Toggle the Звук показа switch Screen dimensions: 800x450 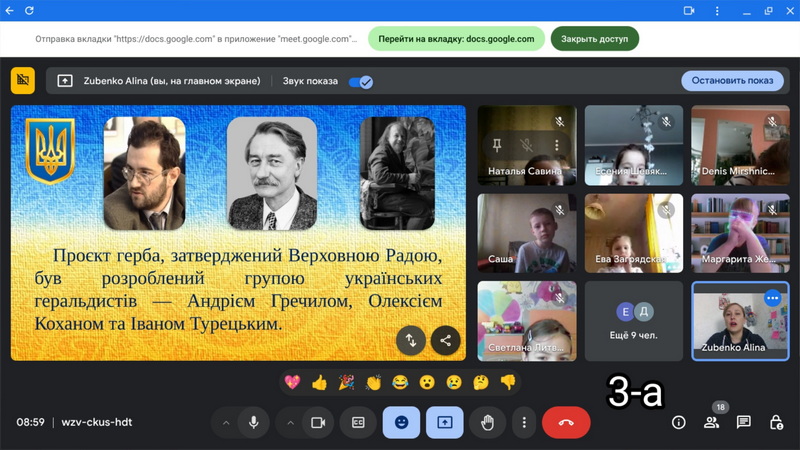[360, 81]
